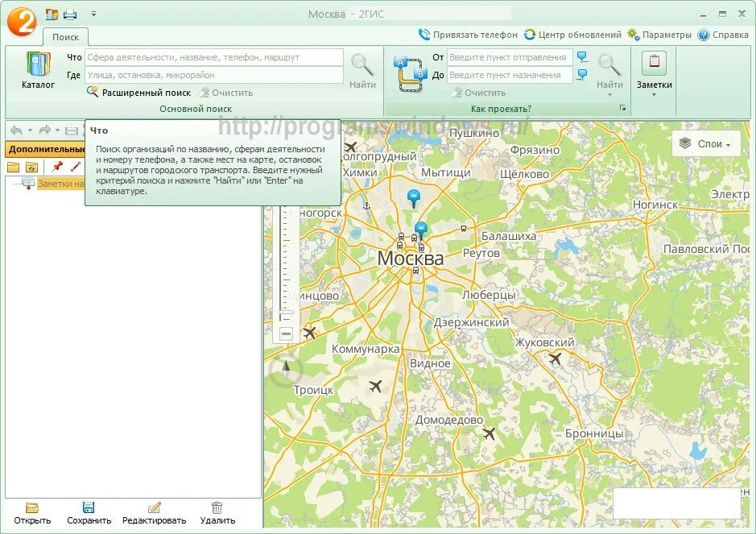Click the airplane icon west of Коммунарка
The width and height of the screenshot is (756, 534).
pyautogui.click(x=309, y=333)
